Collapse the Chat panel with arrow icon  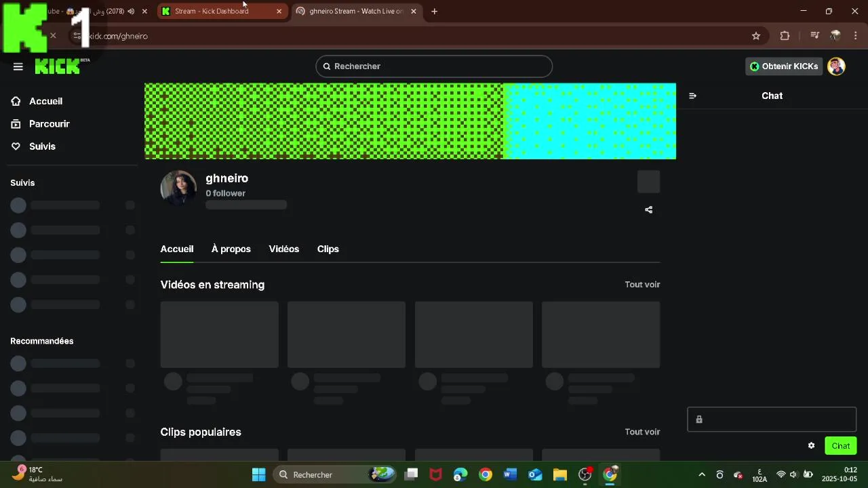tap(692, 96)
